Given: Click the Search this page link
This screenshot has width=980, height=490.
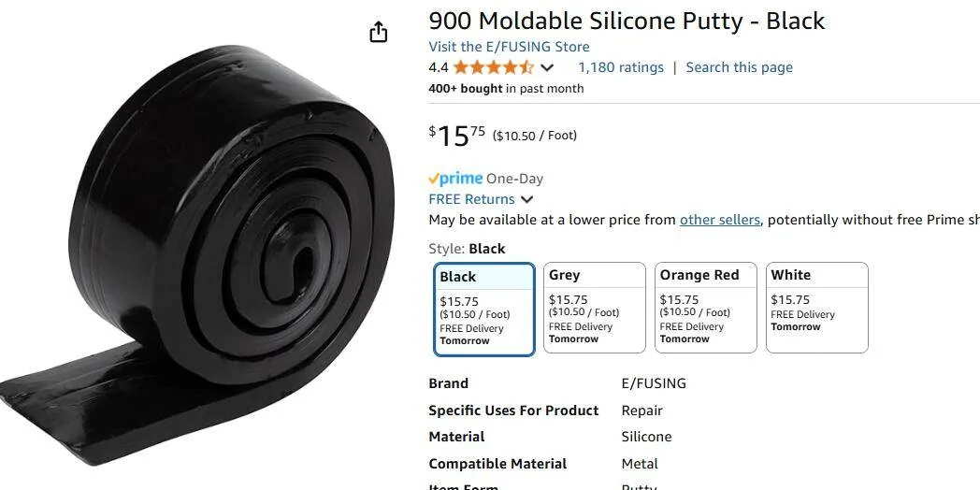Looking at the screenshot, I should click(739, 67).
